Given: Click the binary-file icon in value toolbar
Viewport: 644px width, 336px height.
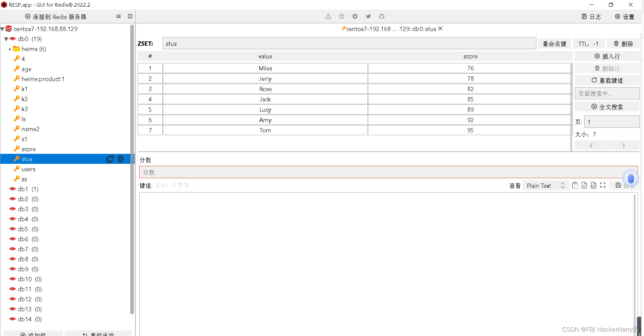Looking at the screenshot, I should click(x=593, y=185).
